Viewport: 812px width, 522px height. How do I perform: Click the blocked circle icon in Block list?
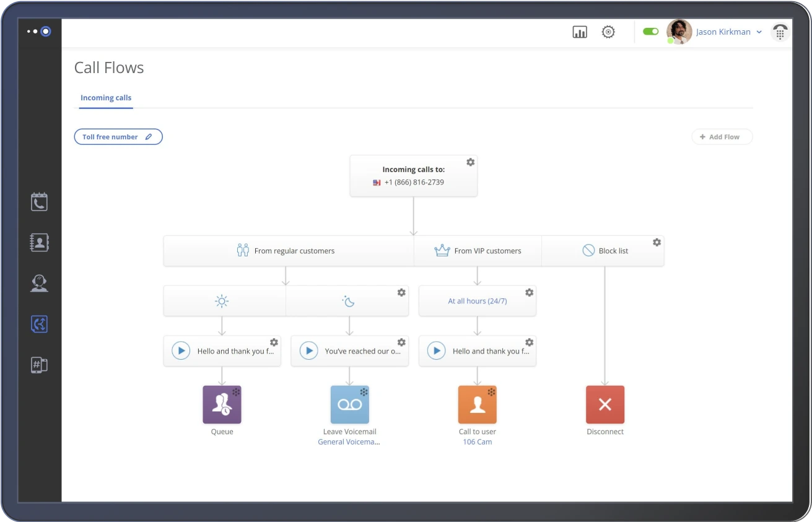coord(588,251)
